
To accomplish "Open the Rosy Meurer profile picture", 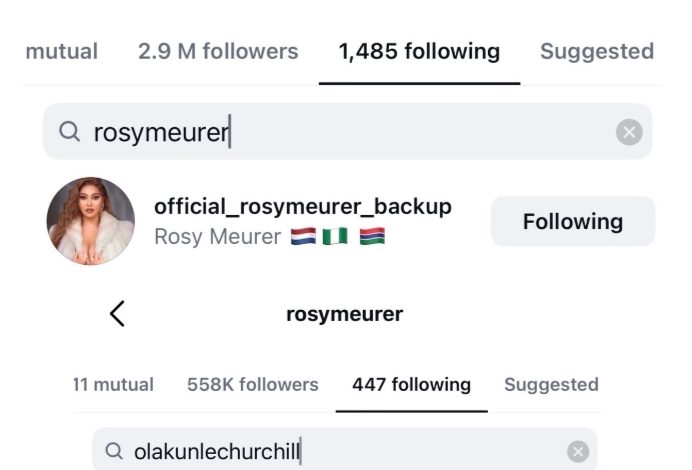I will (x=91, y=221).
